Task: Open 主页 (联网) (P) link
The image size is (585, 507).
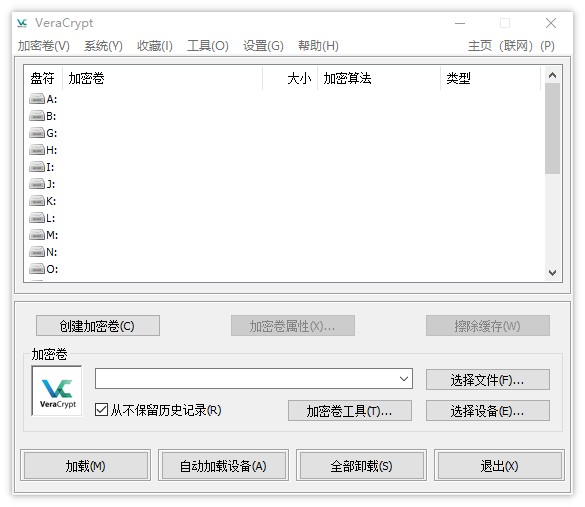Action: point(511,46)
